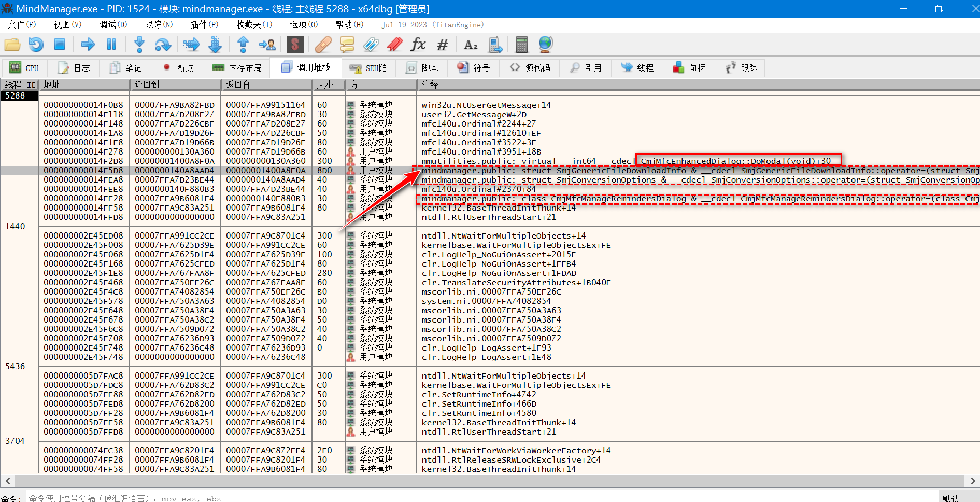Click the 地址 column header
This screenshot has height=502, width=980.
(84, 85)
